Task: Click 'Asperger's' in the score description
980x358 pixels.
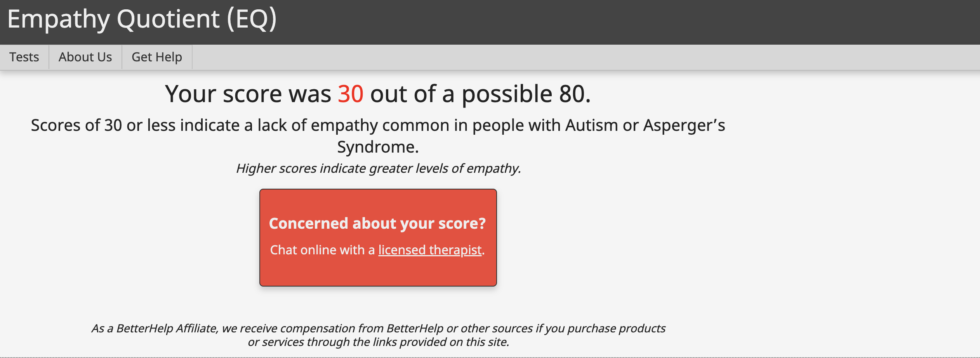Action: [684, 125]
